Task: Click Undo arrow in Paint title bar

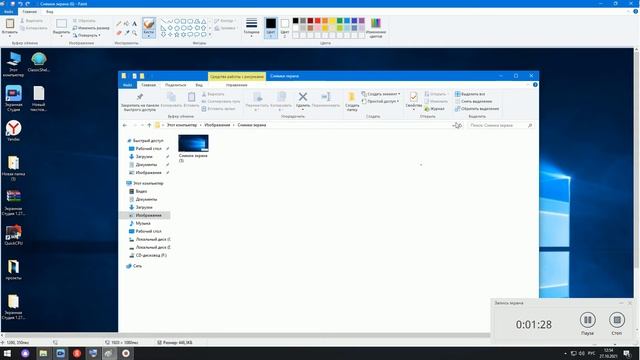Action: point(20,4)
